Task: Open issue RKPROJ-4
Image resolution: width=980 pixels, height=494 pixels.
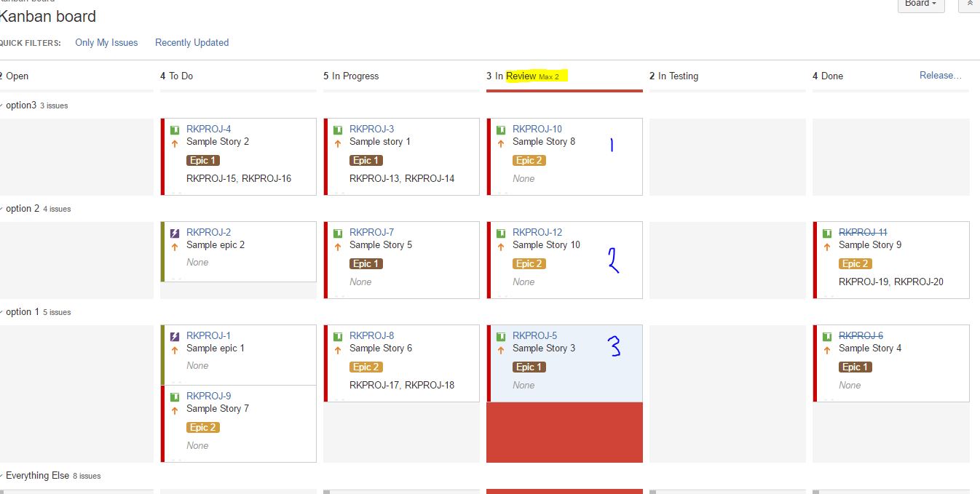Action: point(209,129)
